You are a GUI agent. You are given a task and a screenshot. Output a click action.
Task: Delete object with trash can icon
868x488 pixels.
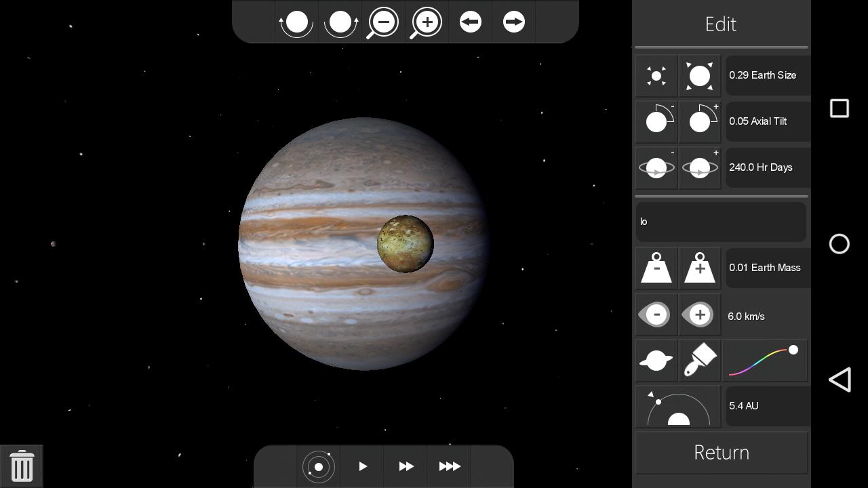point(22,466)
